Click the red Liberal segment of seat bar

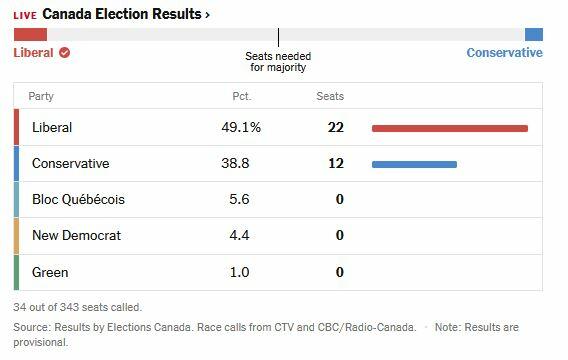30,35
